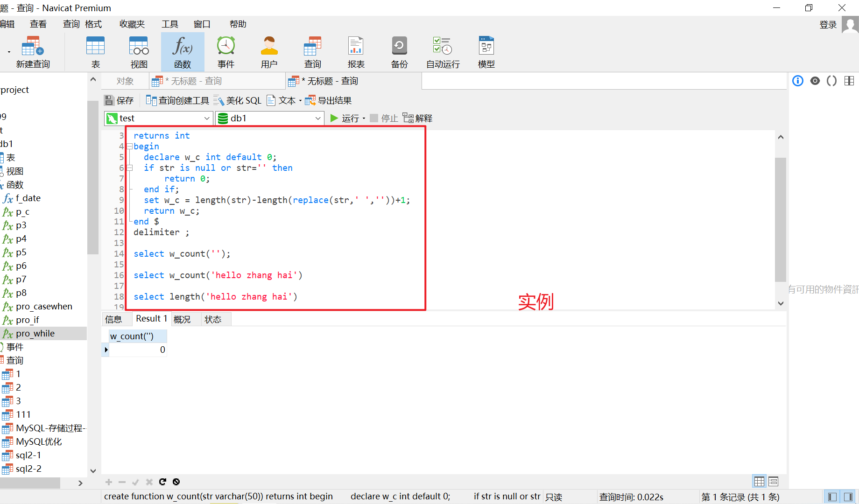Select the pro_while procedure in the tree

[35, 333]
